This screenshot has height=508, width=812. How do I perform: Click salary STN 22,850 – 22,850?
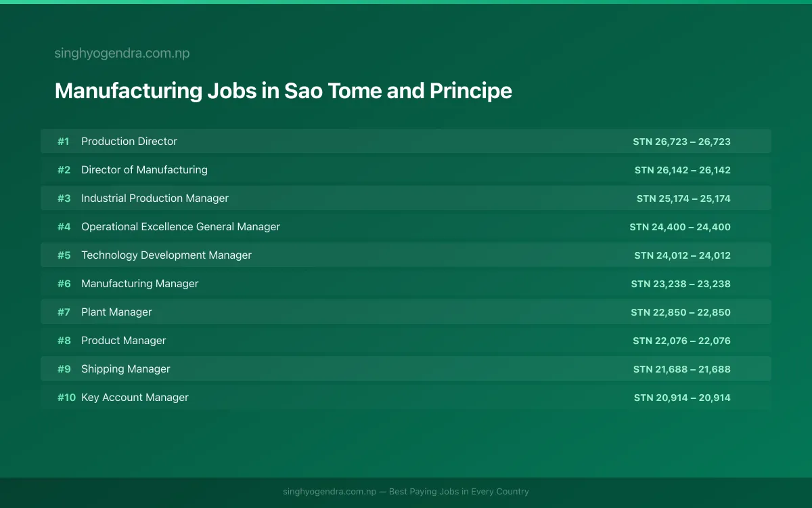coord(681,312)
